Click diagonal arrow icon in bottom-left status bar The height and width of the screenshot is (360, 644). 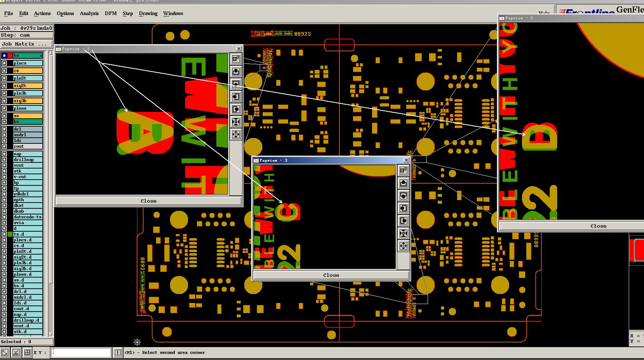point(5,353)
